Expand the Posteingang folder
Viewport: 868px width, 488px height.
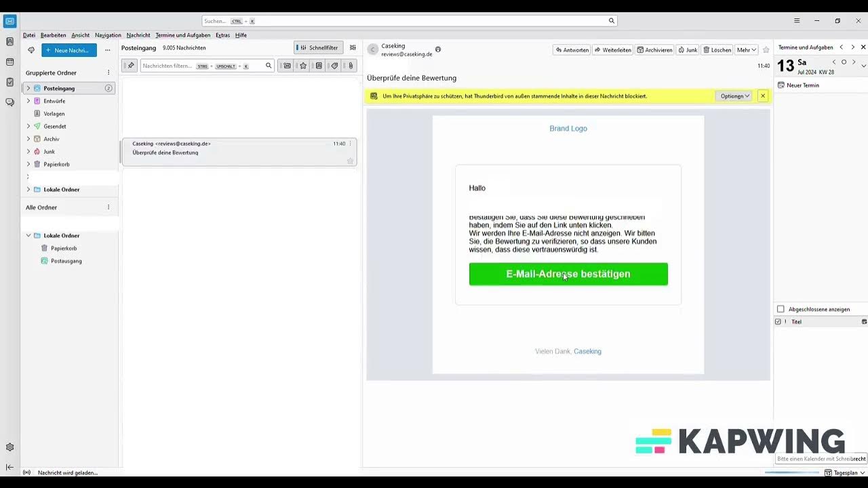[28, 88]
